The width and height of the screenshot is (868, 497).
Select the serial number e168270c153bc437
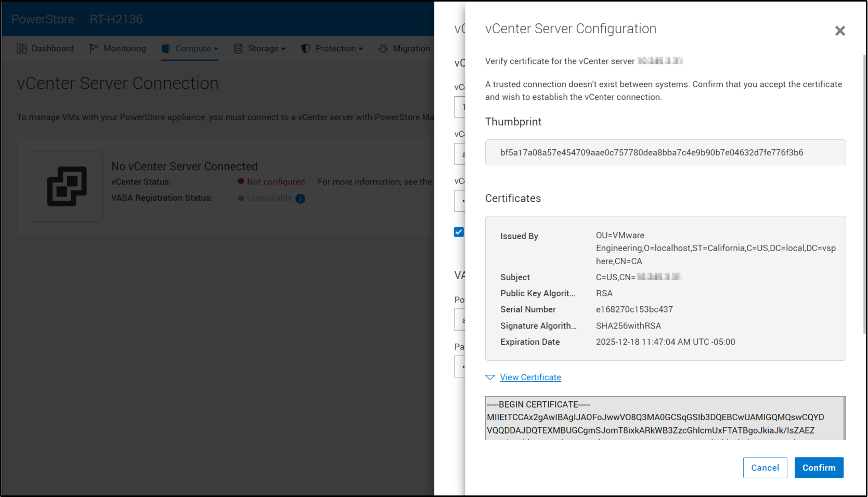click(x=634, y=309)
